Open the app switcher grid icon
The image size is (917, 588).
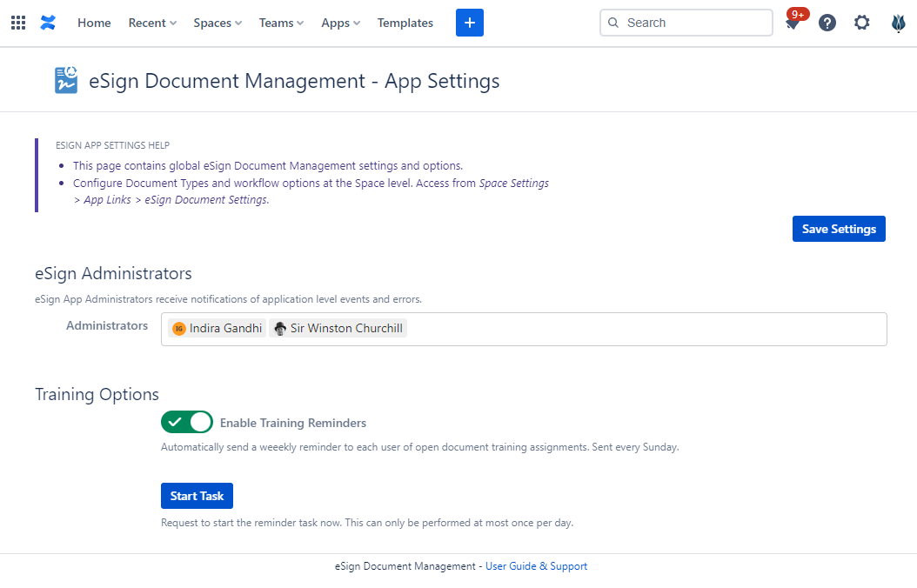point(17,23)
